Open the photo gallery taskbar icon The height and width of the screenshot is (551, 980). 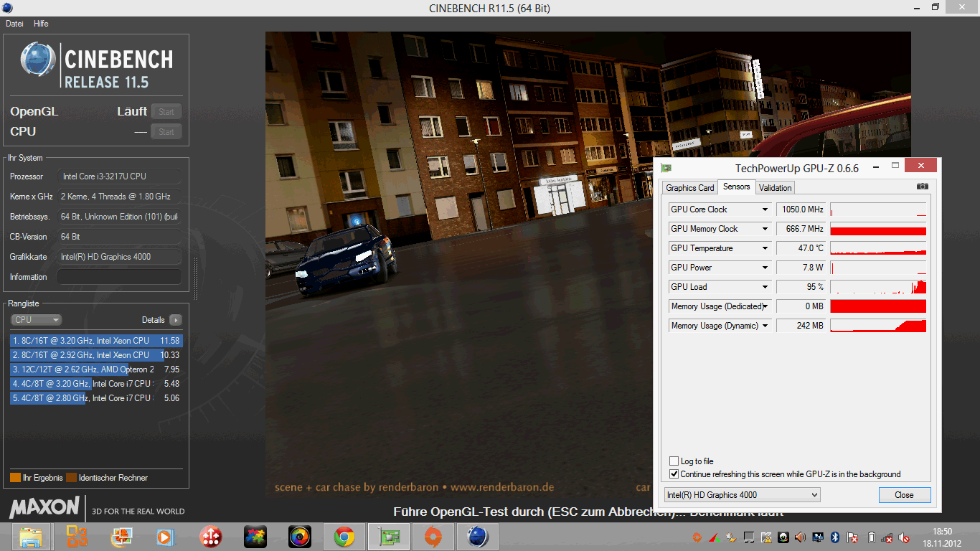pos(121,537)
